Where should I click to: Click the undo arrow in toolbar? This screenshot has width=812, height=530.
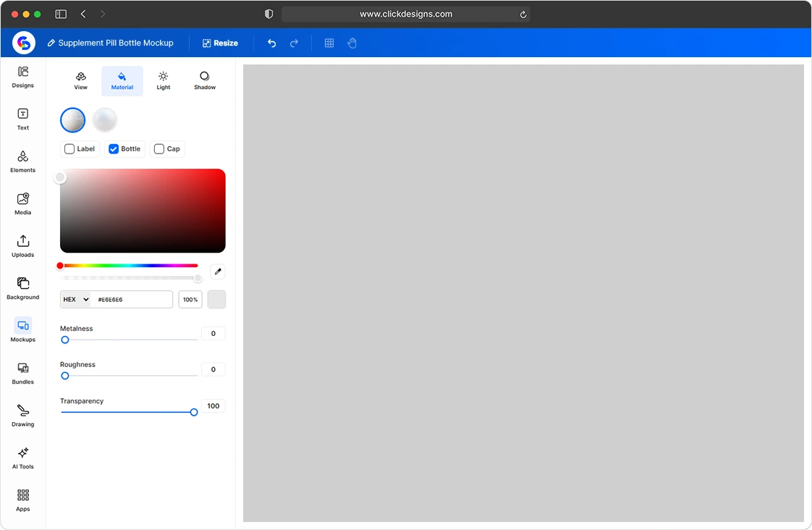click(271, 43)
